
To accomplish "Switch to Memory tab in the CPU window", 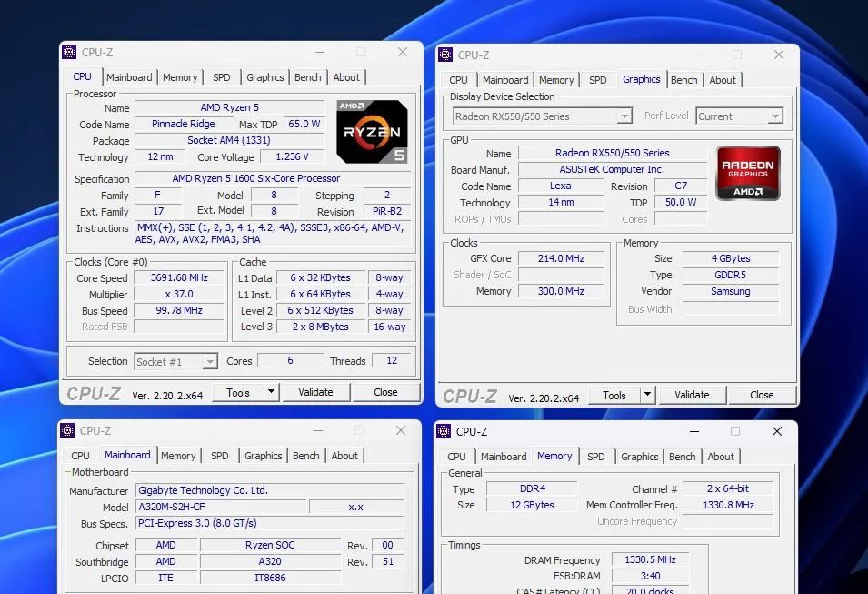I will [x=180, y=77].
